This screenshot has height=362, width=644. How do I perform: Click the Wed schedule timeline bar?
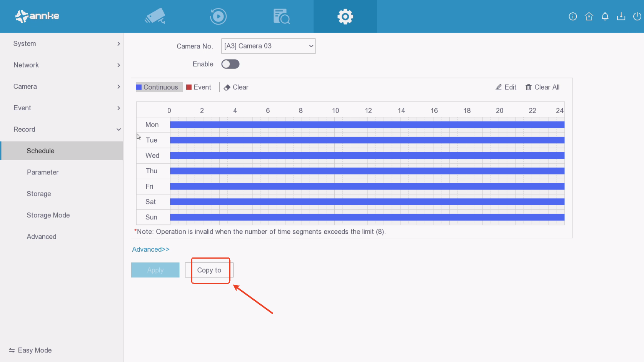(367, 155)
